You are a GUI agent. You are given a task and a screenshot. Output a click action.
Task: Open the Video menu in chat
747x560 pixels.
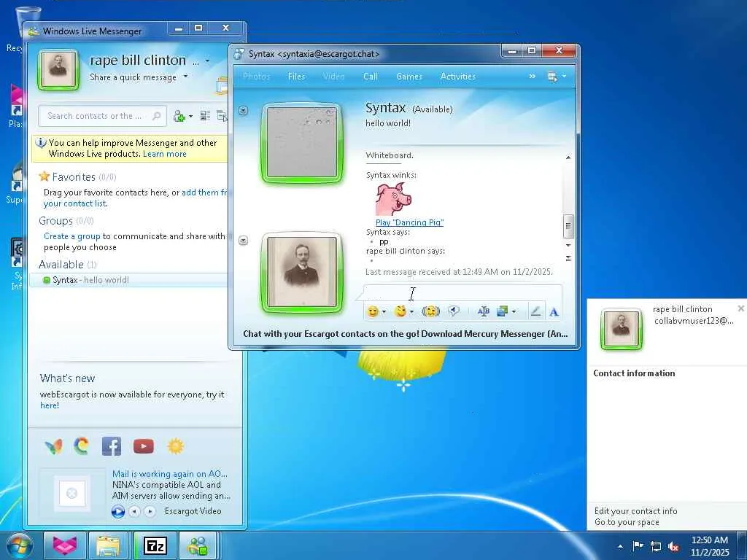pos(333,76)
